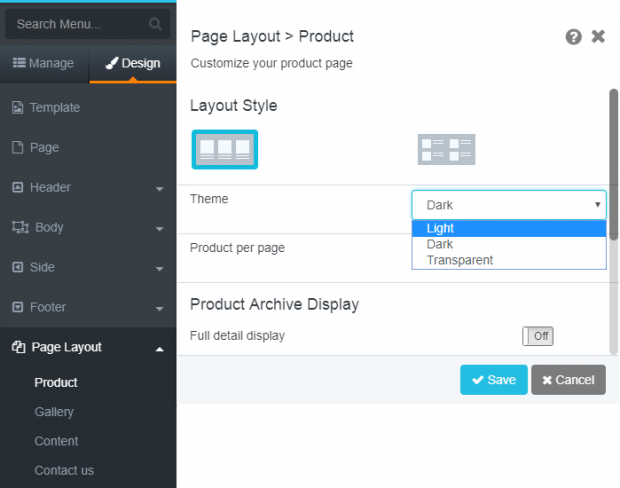Image resolution: width=620 pixels, height=488 pixels.
Task: Click the Page Layout icon in sidebar
Action: coord(17,348)
